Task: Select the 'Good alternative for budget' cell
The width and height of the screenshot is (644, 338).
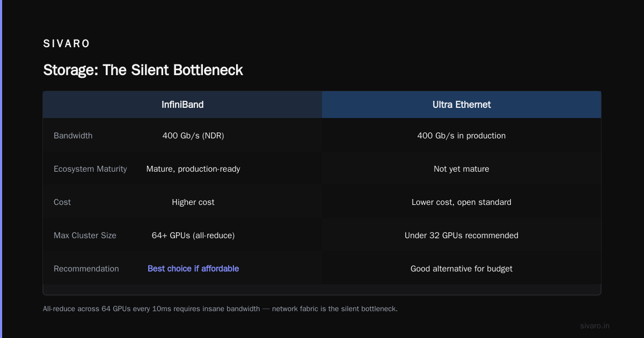Action: click(462, 269)
